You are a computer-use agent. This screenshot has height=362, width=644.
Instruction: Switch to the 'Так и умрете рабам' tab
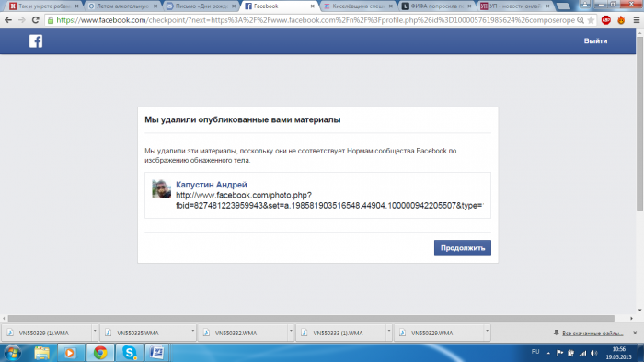pos(44,6)
